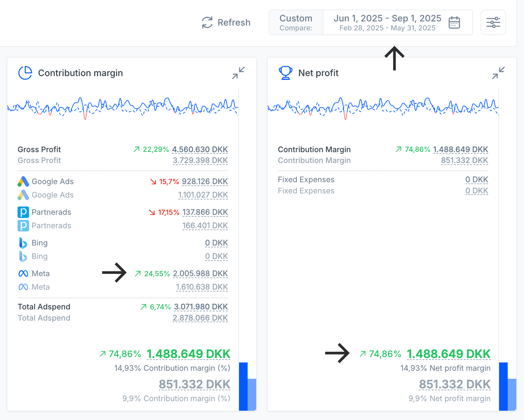
Task: Click Fixed Expenses current value 0 DKK
Action: (x=476, y=180)
